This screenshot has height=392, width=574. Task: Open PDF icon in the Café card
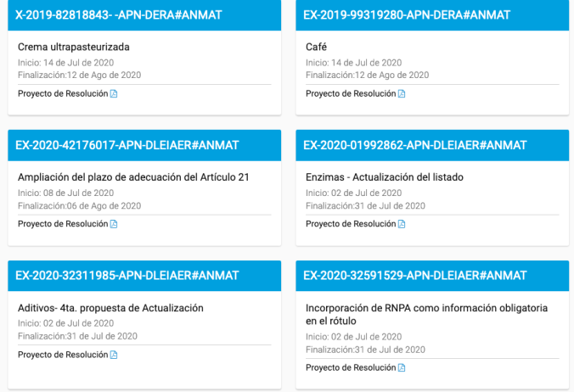tap(402, 94)
